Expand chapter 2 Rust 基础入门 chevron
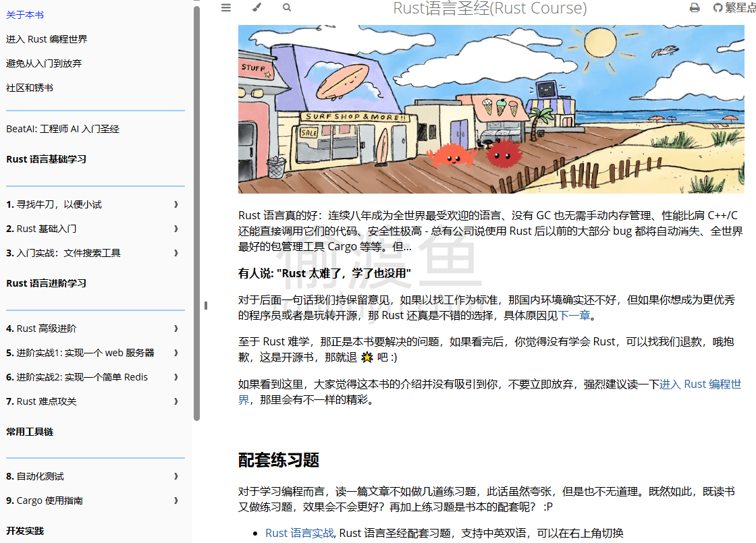The height and width of the screenshot is (543, 756). click(176, 229)
